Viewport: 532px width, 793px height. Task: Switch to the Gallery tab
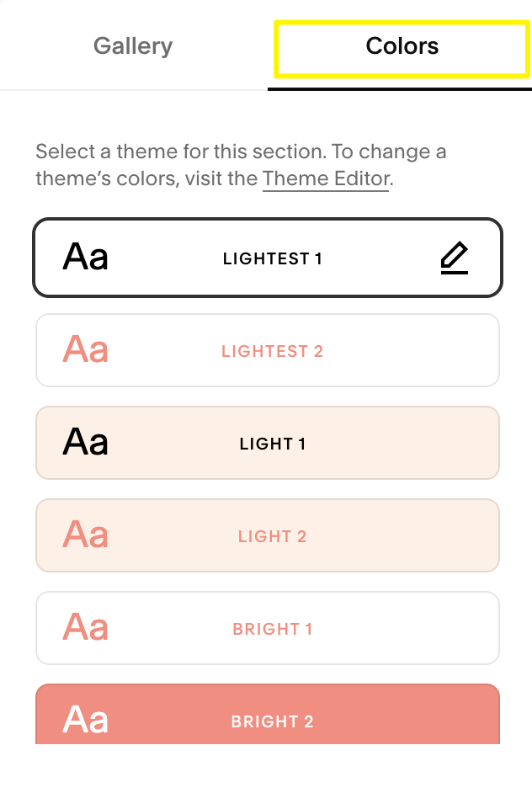click(133, 45)
